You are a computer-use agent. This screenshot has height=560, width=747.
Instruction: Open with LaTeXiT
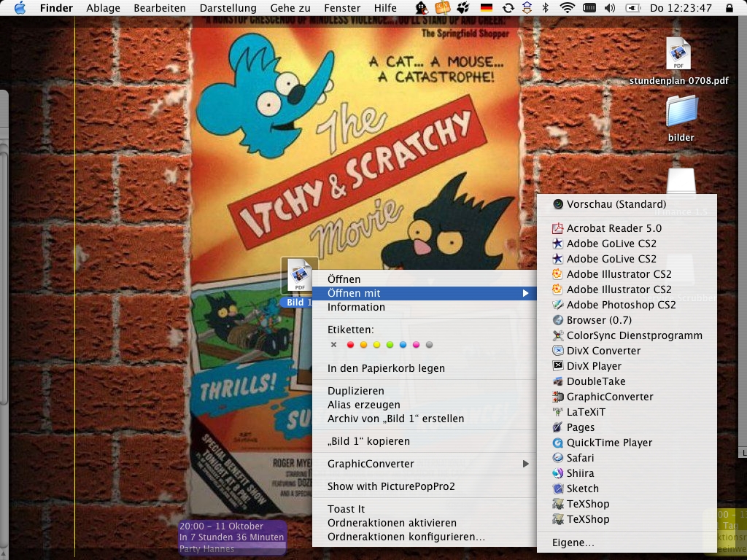click(x=627, y=412)
